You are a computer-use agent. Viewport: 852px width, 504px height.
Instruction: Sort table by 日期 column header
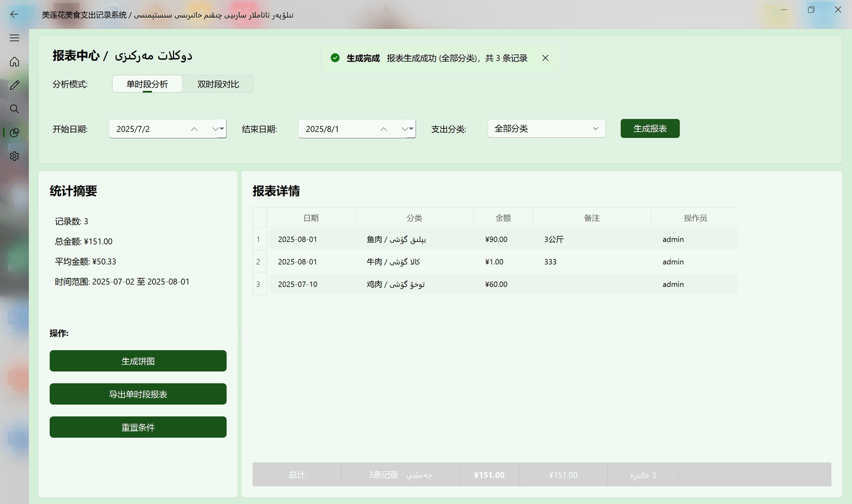coord(311,218)
